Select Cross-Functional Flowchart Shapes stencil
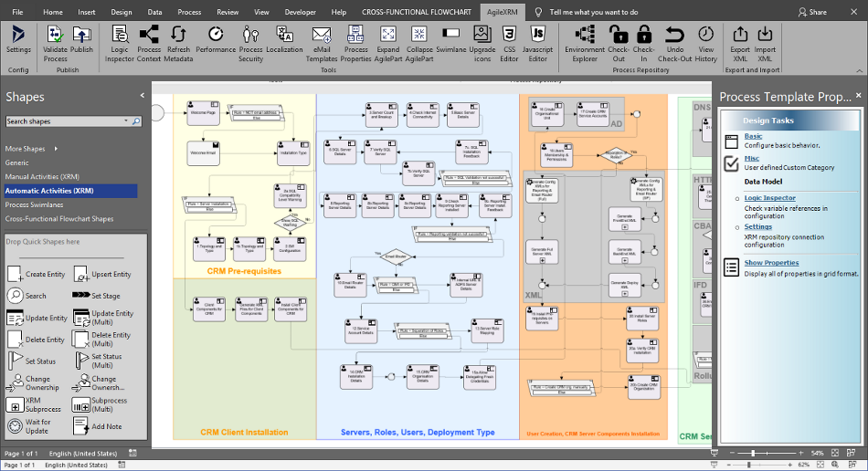The image size is (868, 471). pyautogui.click(x=59, y=219)
